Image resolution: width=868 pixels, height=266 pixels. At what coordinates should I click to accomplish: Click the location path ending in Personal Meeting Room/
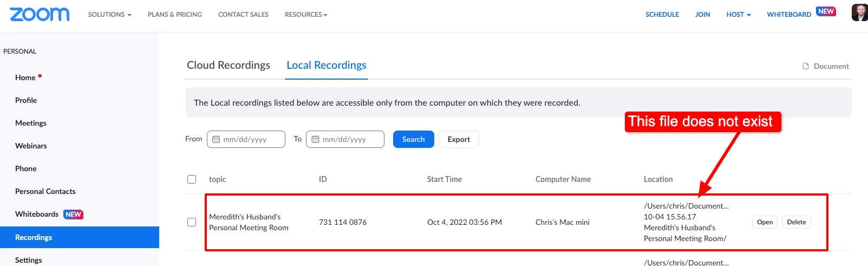pos(686,222)
